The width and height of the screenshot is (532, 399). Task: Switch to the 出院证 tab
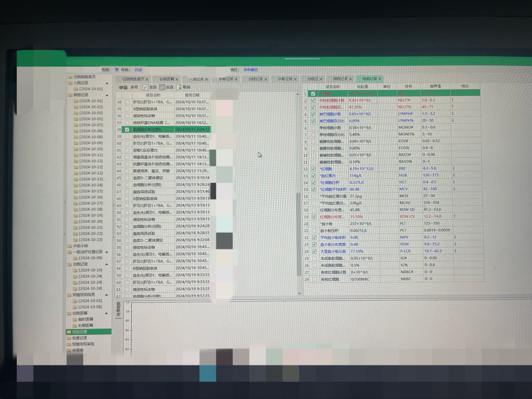(x=313, y=79)
